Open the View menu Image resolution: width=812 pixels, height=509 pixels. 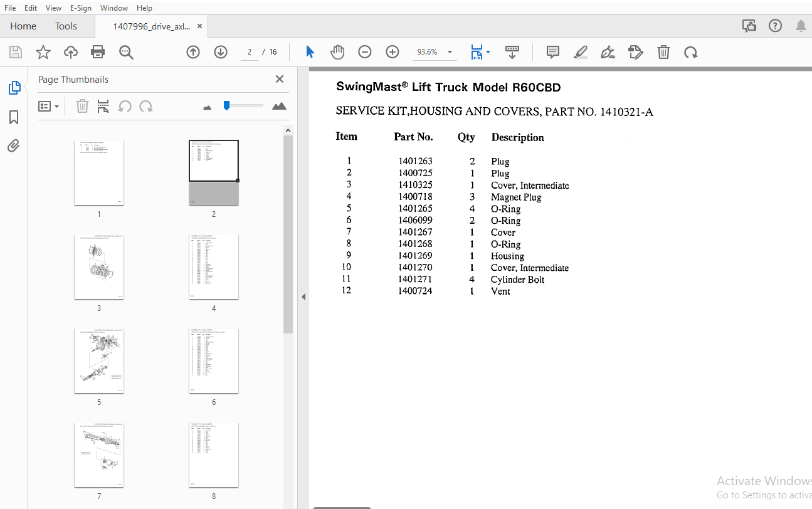[53, 8]
